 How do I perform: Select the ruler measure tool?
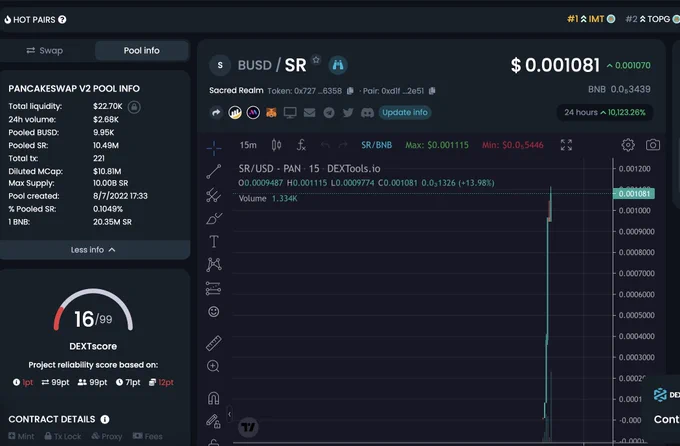click(x=214, y=343)
